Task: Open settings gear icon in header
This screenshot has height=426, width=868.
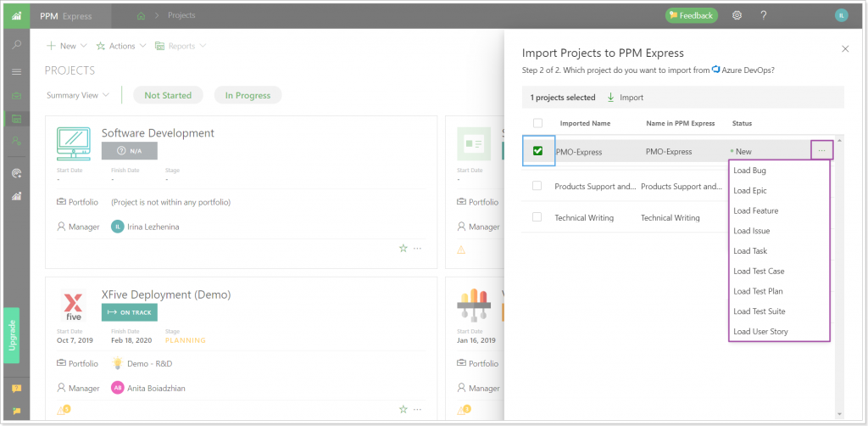Action: [737, 15]
